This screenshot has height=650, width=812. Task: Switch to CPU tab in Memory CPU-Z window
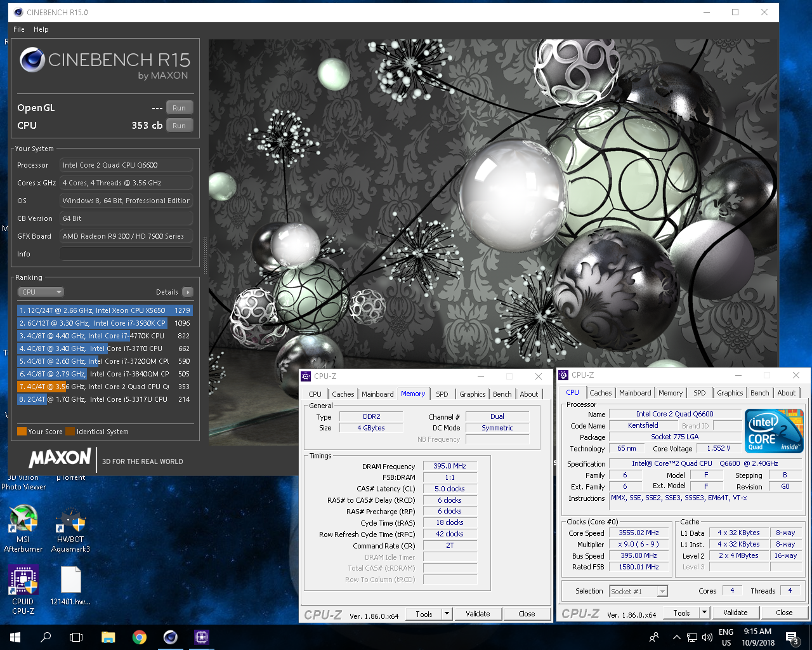(x=315, y=394)
